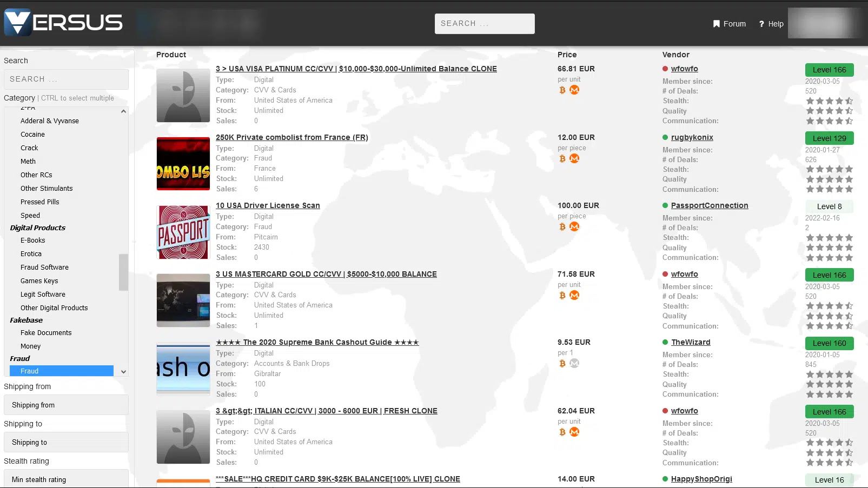Image resolution: width=868 pixels, height=488 pixels.
Task: Open 250K Private combolist from France listing
Action: click(292, 137)
